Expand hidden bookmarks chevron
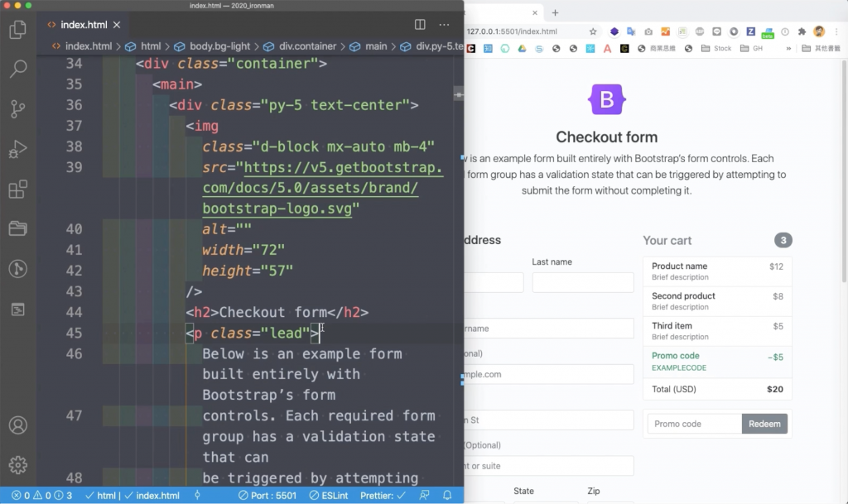This screenshot has height=504, width=848. point(788,49)
